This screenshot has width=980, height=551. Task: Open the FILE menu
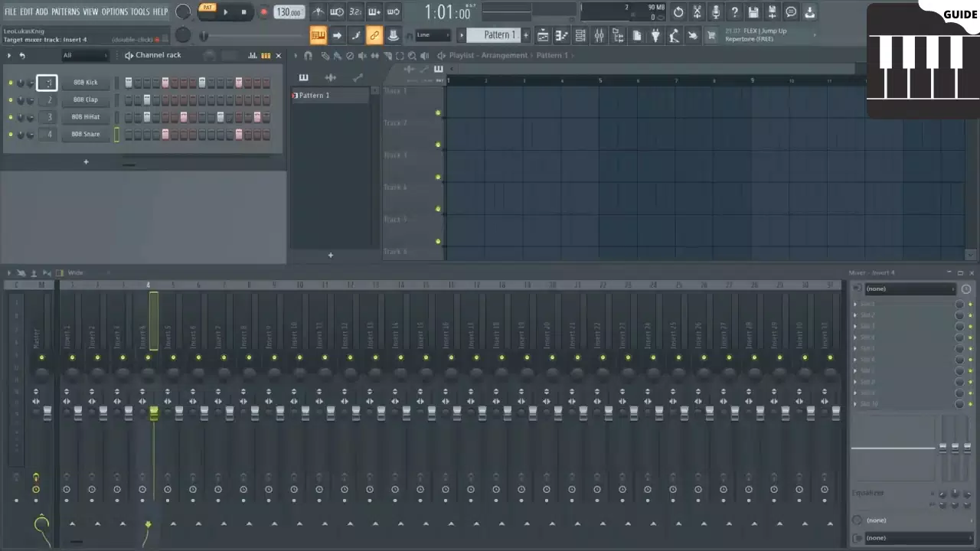coord(10,12)
